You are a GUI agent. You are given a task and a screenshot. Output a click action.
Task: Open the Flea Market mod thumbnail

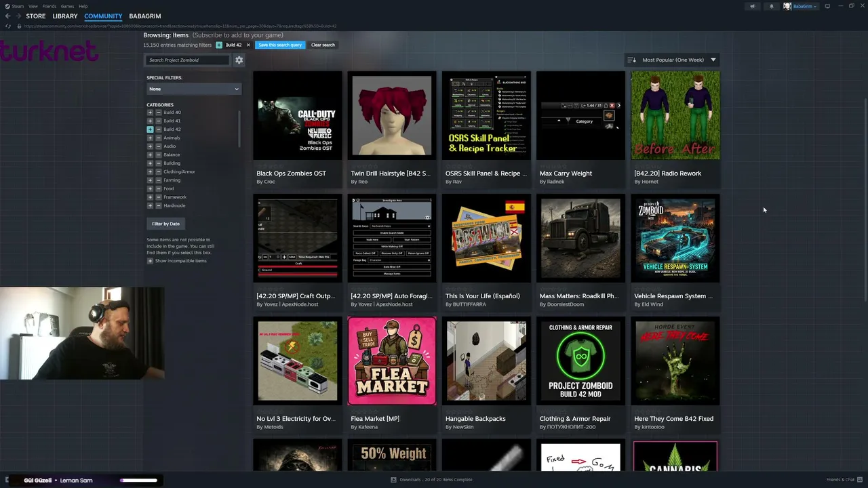(x=392, y=361)
